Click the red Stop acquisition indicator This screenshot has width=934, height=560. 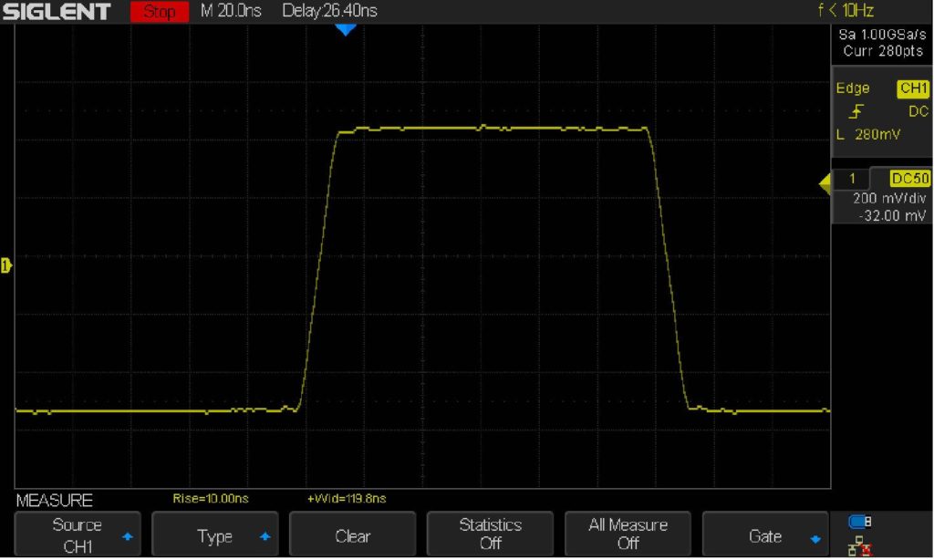(158, 12)
